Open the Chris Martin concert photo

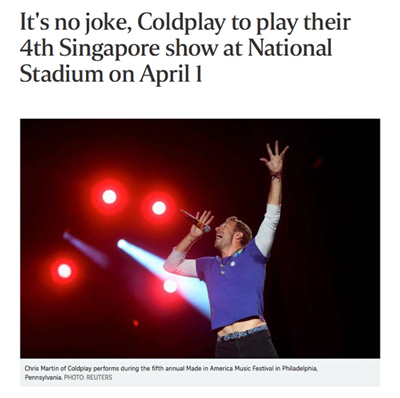(x=200, y=238)
